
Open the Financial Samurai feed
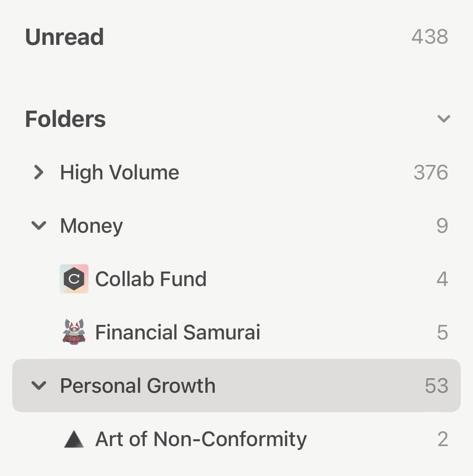[177, 332]
